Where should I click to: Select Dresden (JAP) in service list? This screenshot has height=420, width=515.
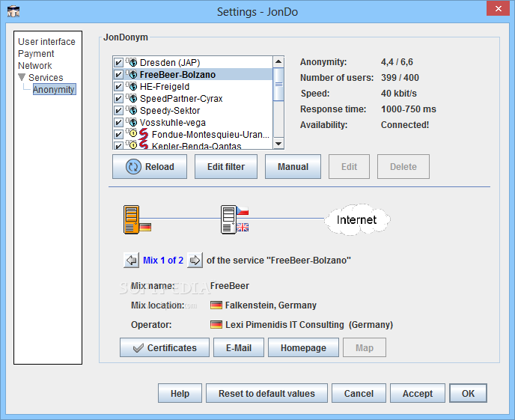click(170, 62)
